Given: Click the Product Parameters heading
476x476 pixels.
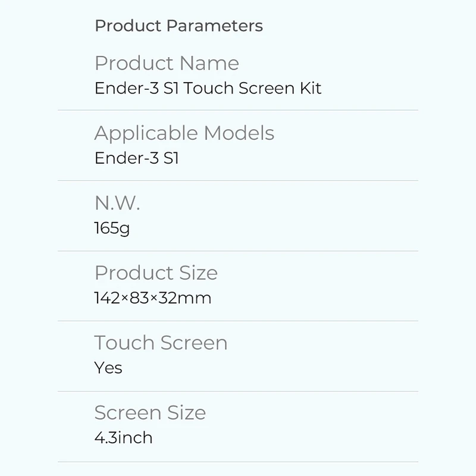Looking at the screenshot, I should (x=178, y=26).
